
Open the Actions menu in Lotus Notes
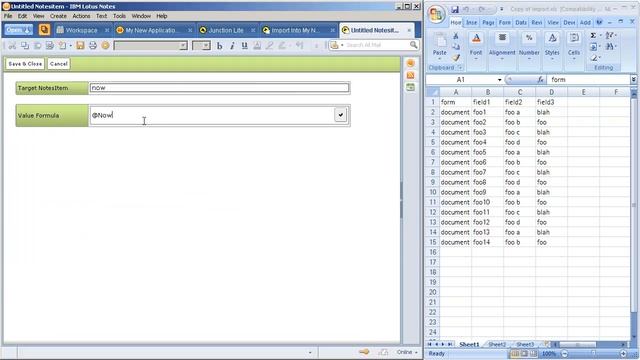click(x=81, y=16)
